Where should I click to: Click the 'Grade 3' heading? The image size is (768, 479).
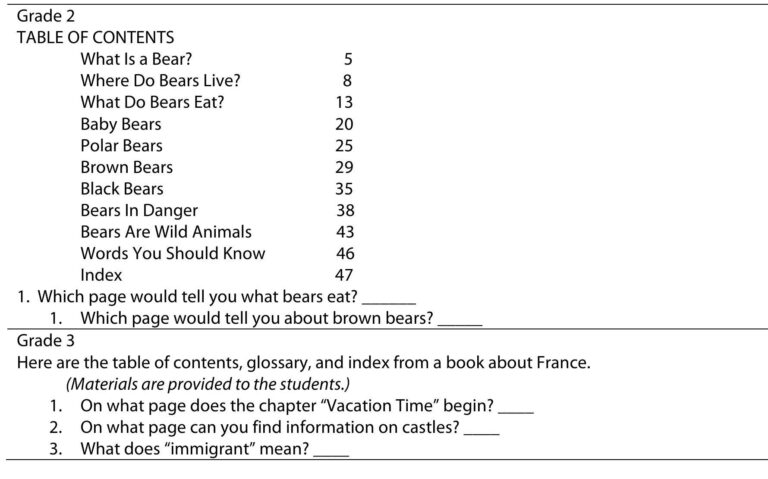tap(46, 340)
